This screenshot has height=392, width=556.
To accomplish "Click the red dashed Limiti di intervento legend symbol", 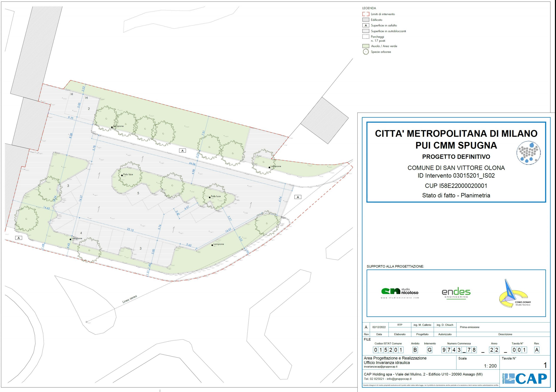I will [366, 14].
